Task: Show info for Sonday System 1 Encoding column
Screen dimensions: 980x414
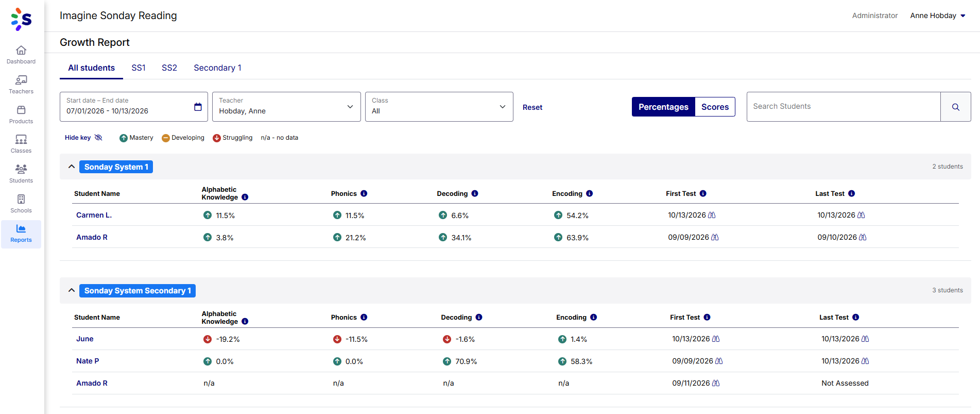Action: tap(590, 193)
